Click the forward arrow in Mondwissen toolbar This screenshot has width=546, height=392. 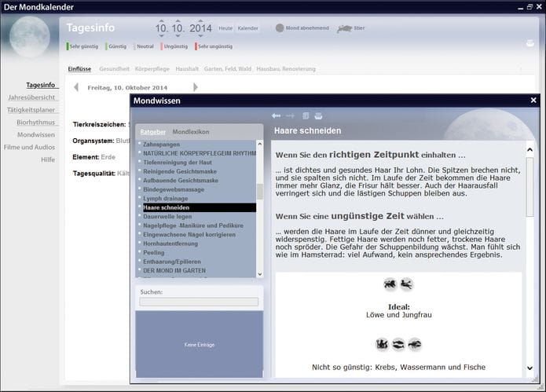[x=290, y=115]
